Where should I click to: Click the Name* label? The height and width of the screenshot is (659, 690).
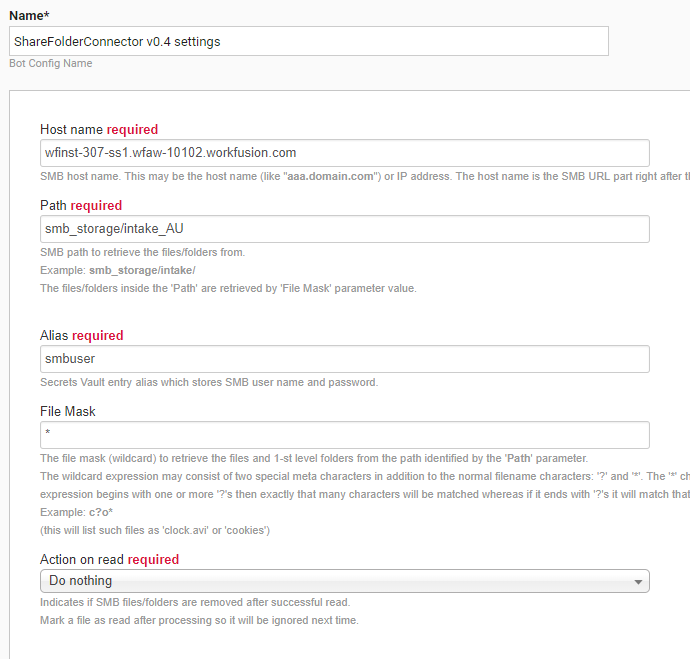point(29,16)
